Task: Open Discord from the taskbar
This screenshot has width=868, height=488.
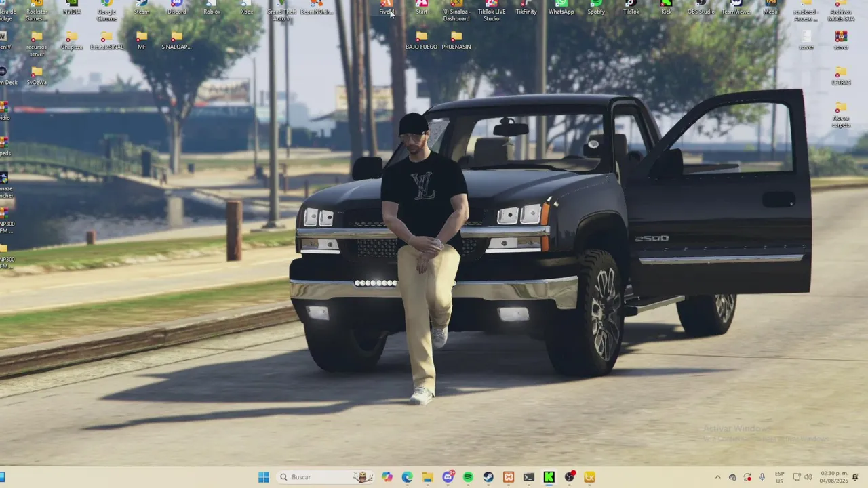Action: click(x=448, y=477)
